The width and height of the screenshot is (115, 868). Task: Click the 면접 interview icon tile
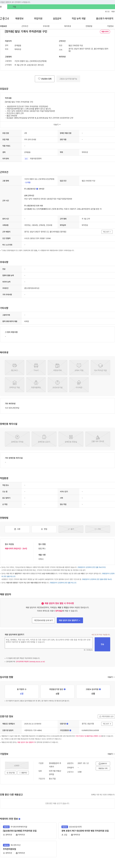pyautogui.click(x=44, y=529)
